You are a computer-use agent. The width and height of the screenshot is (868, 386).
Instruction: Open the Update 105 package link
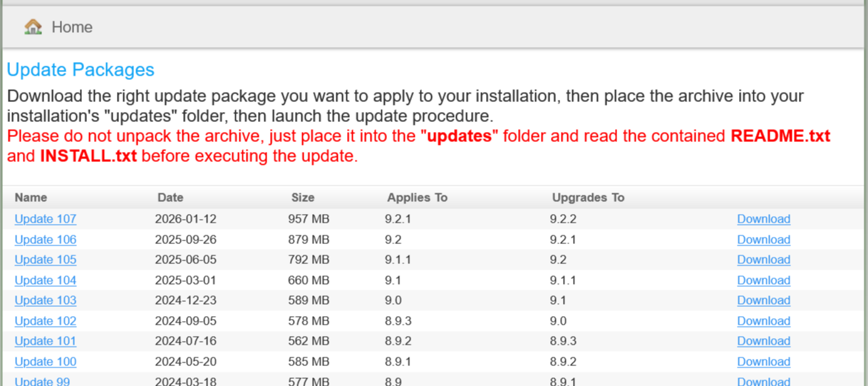click(45, 260)
